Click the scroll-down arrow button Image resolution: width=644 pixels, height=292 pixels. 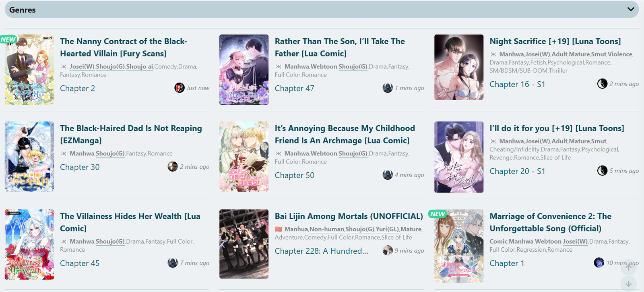628,284
